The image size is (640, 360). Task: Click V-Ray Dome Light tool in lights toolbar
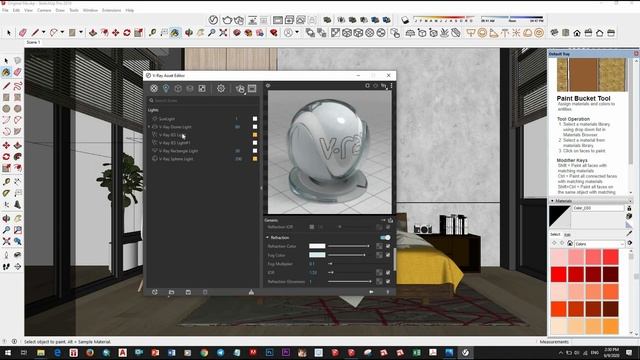(x=528, y=33)
